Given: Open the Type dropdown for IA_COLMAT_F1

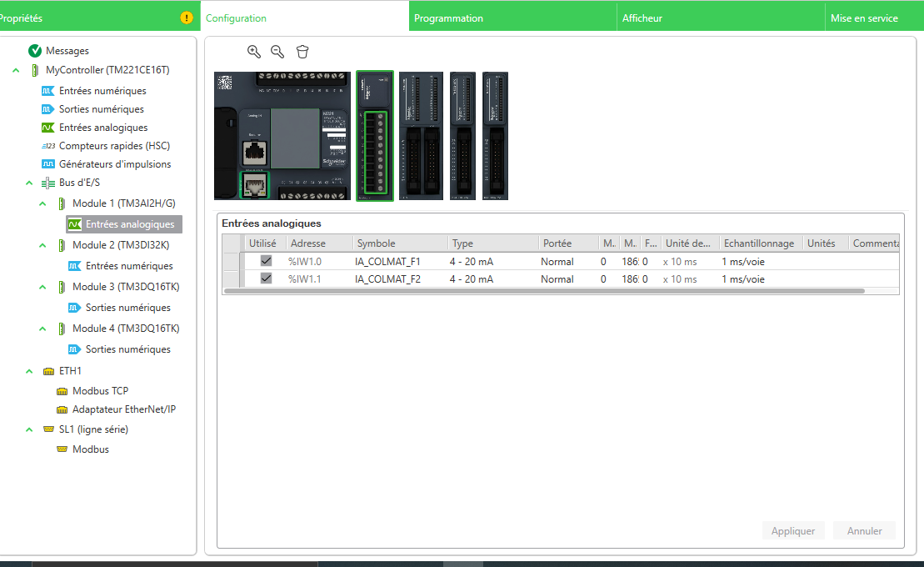Looking at the screenshot, I should point(492,262).
